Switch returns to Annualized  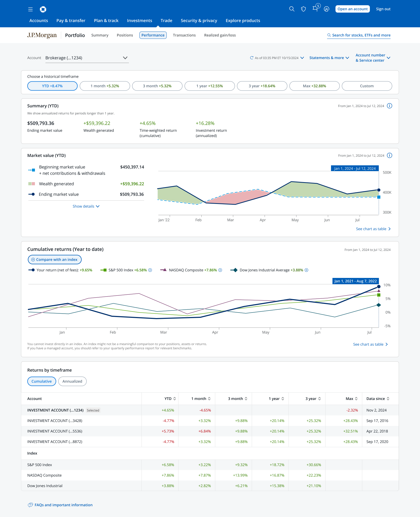[x=72, y=381]
